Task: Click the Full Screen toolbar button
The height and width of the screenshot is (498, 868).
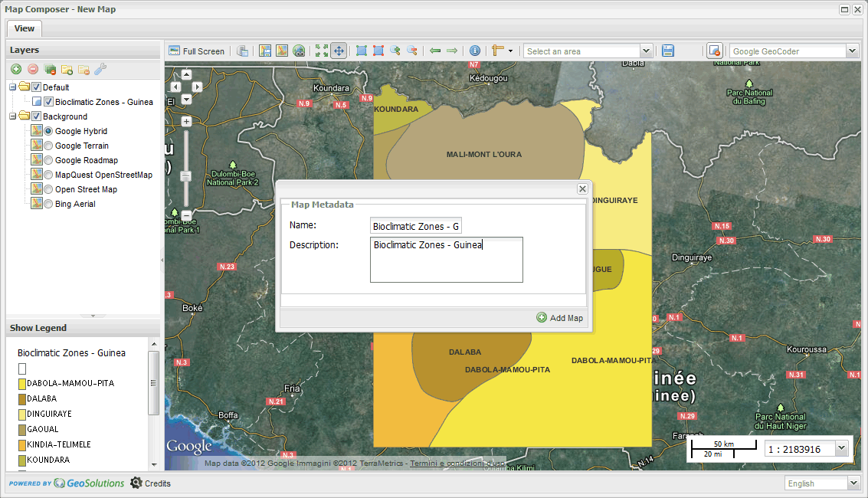Action: pos(197,51)
